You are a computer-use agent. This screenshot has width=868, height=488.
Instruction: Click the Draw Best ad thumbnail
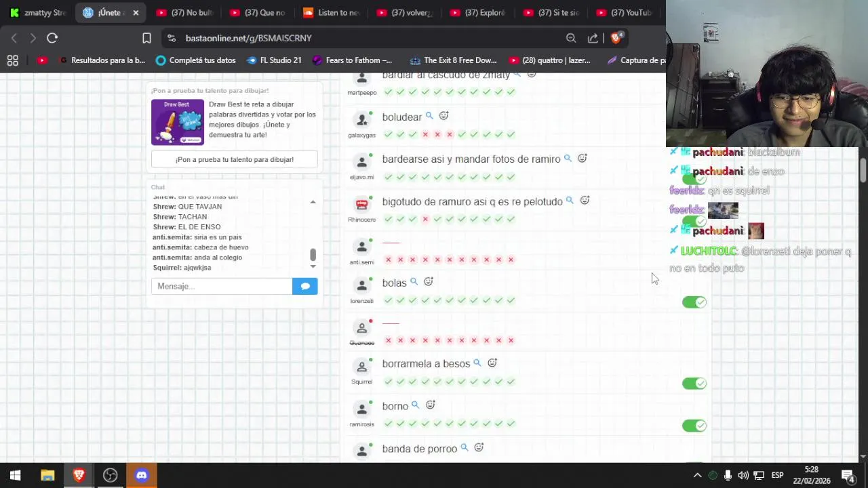(x=178, y=122)
